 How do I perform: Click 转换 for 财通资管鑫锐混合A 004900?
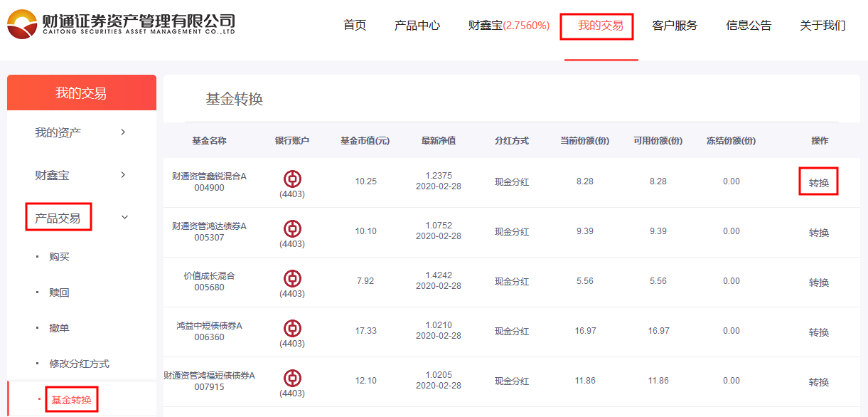[819, 183]
